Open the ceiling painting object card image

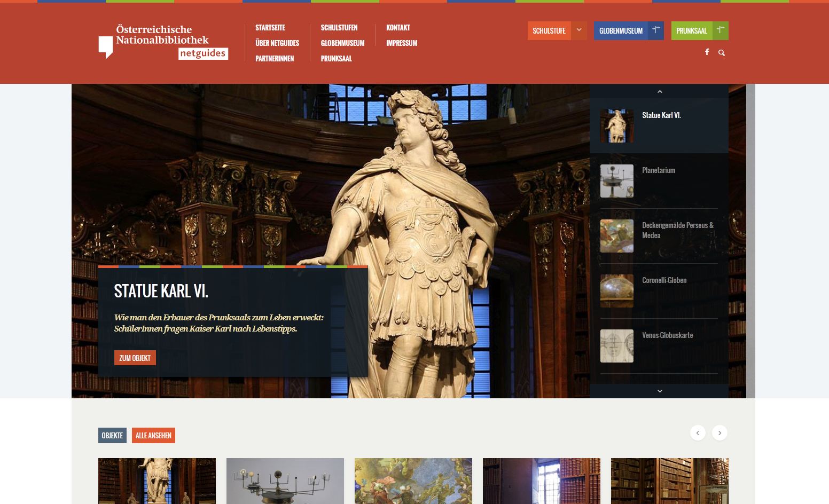click(413, 481)
